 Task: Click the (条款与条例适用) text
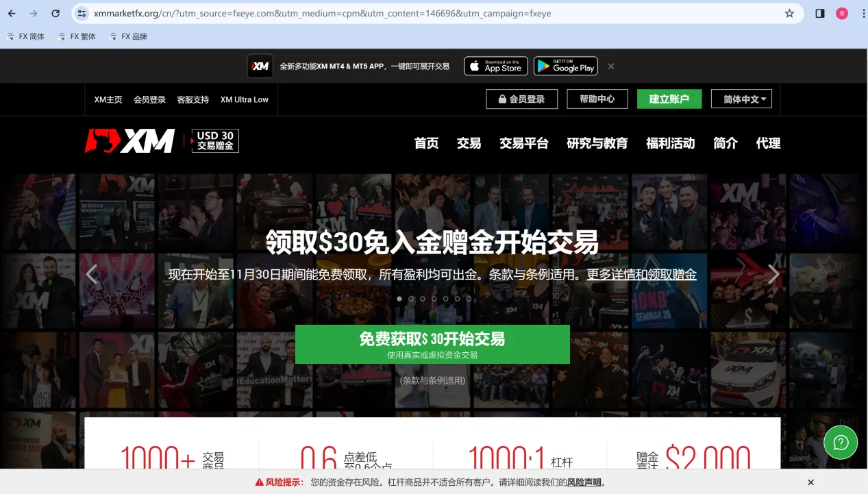[x=432, y=380]
